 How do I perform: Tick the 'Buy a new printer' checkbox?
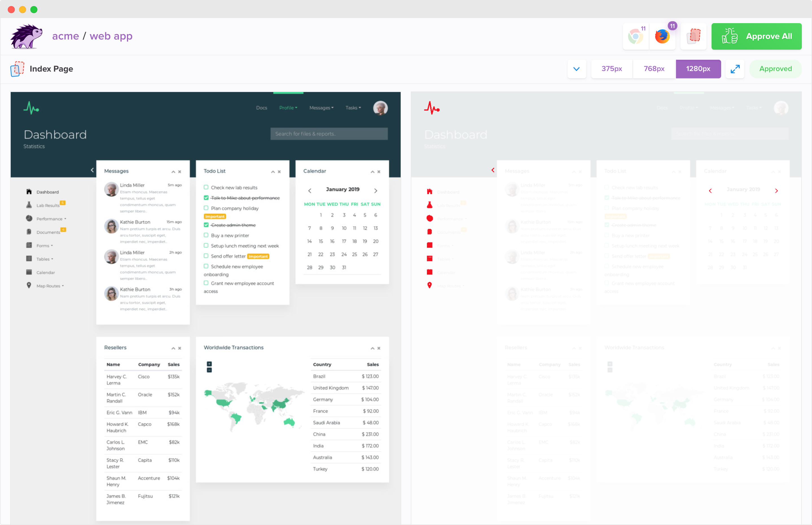(206, 235)
